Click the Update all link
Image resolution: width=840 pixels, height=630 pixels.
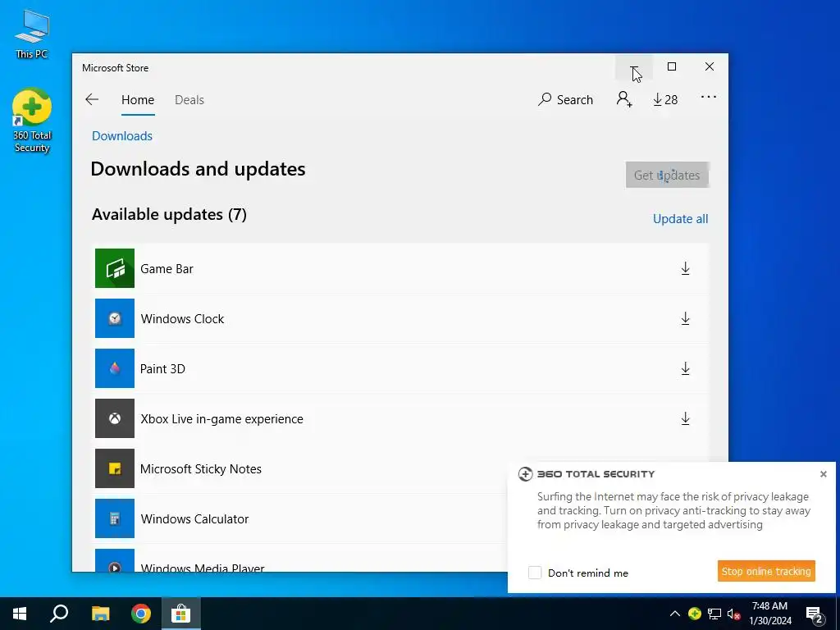(x=680, y=218)
